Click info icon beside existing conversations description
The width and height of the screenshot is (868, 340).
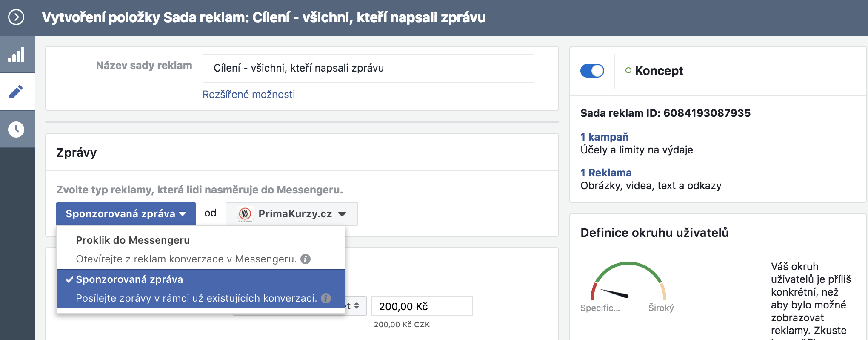326,298
